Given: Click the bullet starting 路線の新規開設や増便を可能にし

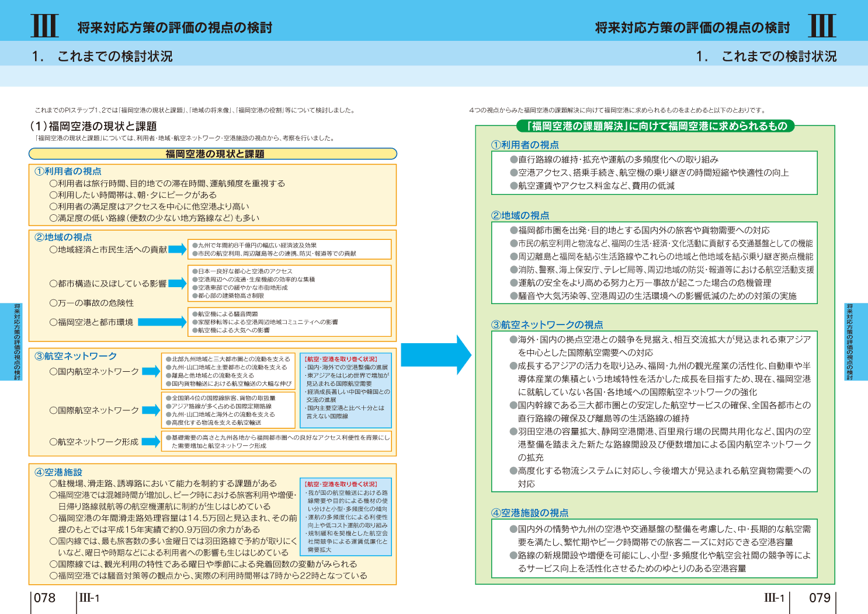Looking at the screenshot, I should click(661, 561).
